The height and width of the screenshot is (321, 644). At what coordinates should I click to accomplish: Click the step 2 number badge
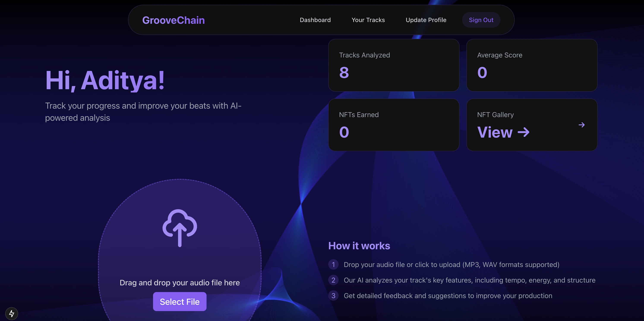coord(333,280)
